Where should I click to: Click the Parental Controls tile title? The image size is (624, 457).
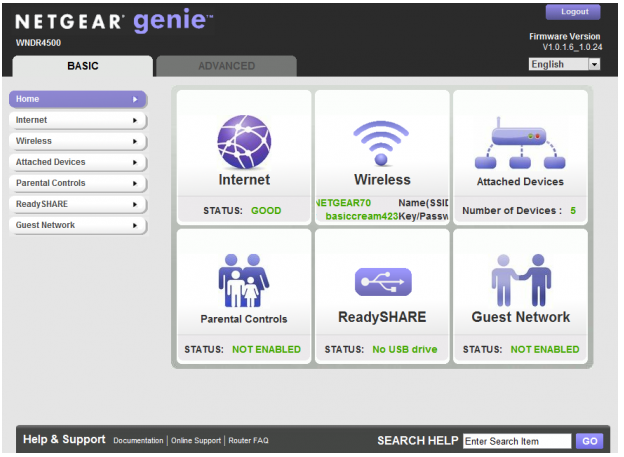coord(244,319)
